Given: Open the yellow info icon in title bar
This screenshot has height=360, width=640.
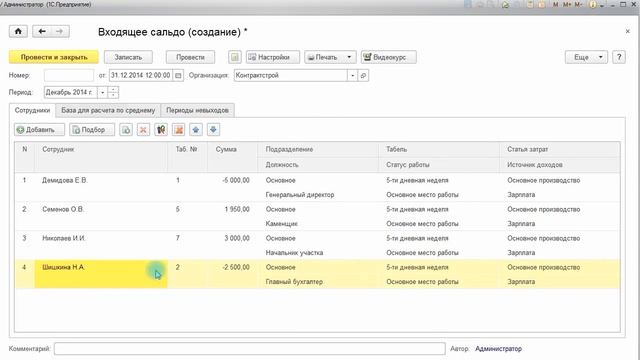Looking at the screenshot, I should pyautogui.click(x=592, y=4).
